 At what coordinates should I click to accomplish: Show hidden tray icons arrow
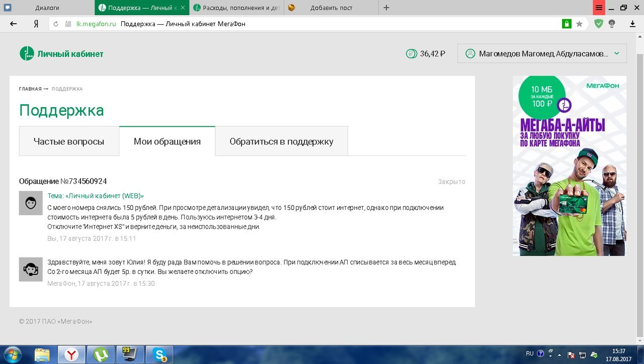(x=559, y=354)
